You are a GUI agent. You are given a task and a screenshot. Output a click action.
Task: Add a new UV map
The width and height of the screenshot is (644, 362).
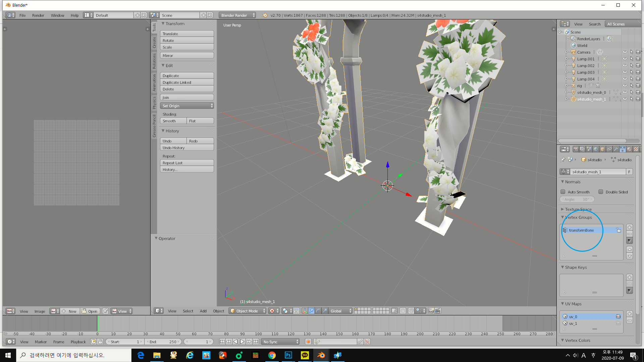pyautogui.click(x=630, y=314)
